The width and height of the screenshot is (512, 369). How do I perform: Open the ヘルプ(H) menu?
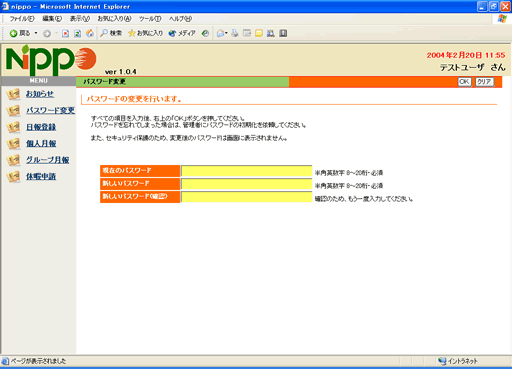pos(180,19)
